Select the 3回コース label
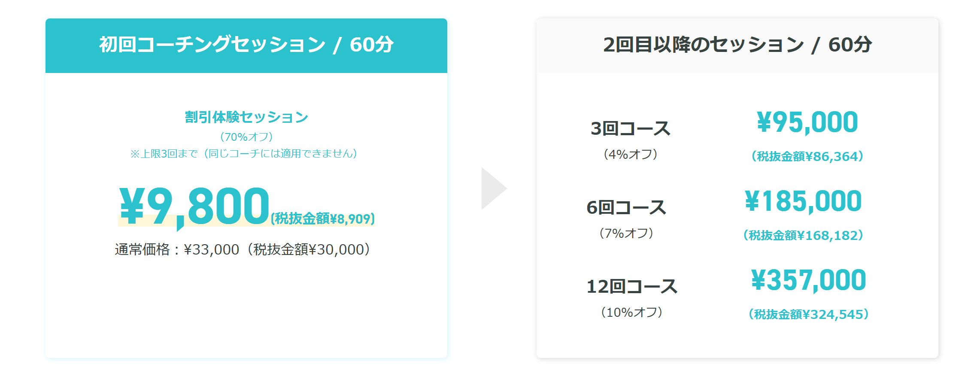 630,128
